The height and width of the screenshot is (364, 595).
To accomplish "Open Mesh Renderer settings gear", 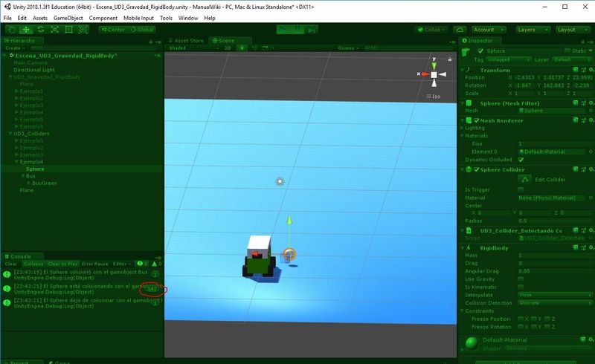I will coord(591,120).
